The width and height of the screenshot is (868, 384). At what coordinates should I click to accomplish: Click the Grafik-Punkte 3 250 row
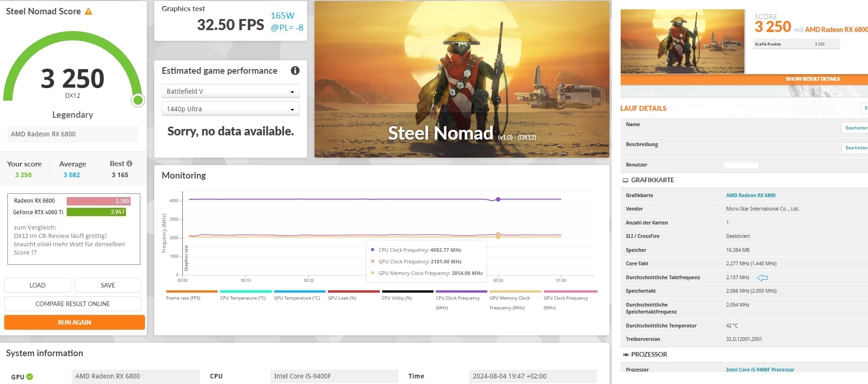click(796, 44)
